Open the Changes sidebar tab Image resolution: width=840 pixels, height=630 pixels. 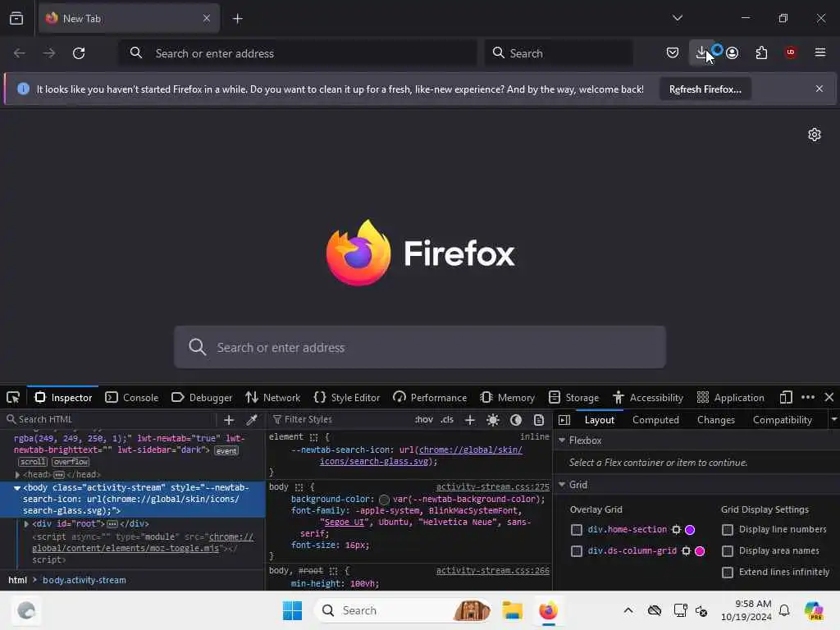[x=715, y=420]
